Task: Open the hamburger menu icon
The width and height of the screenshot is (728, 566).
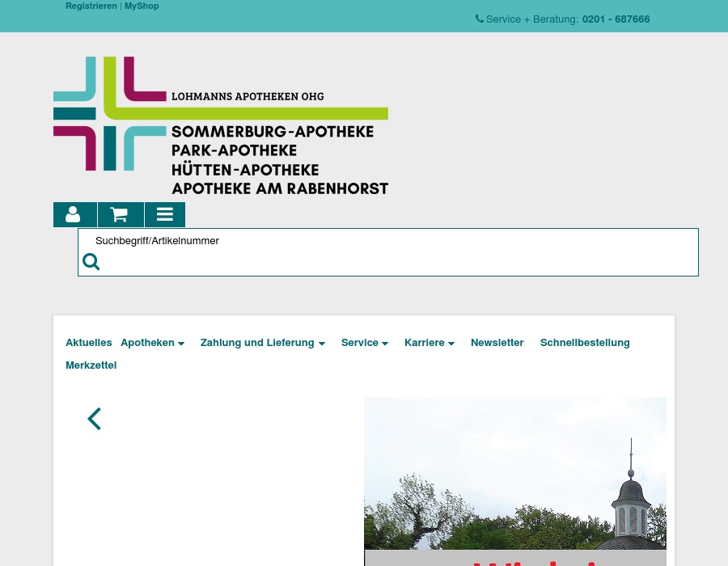Action: (165, 214)
